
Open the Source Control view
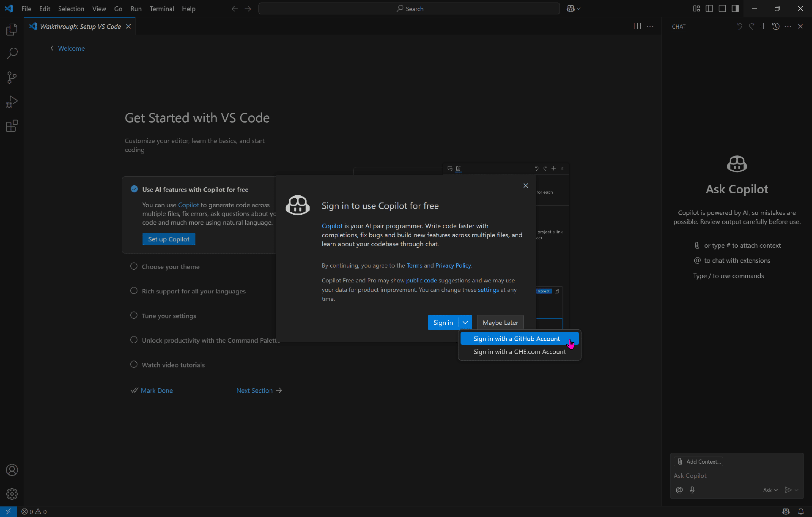click(x=12, y=78)
